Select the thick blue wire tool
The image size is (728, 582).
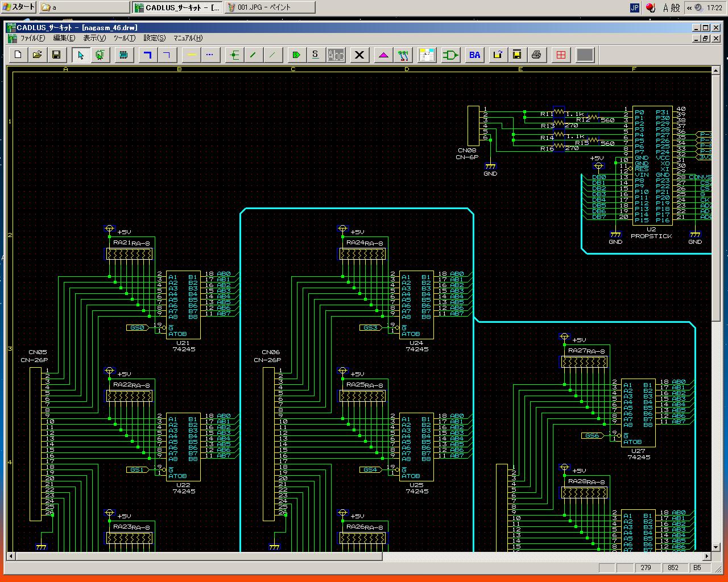147,55
